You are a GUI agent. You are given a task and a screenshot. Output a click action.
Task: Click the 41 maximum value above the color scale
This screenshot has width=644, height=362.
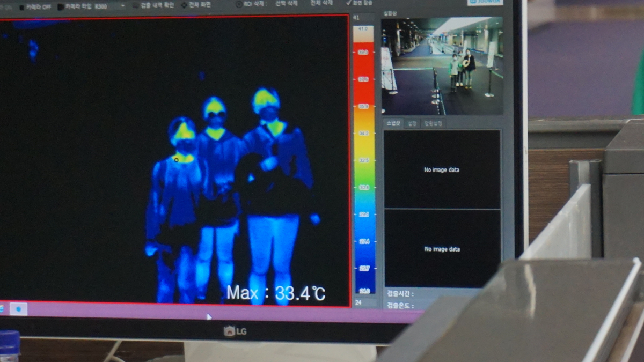[x=356, y=18]
